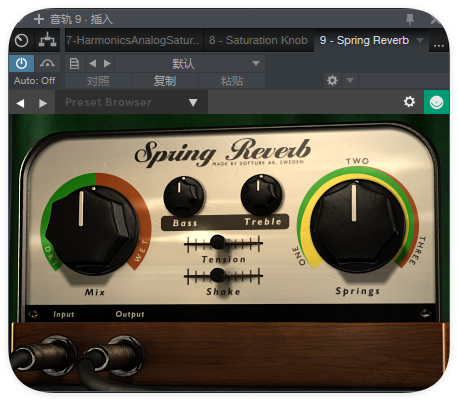Click the ONE label on Springs dial
Viewport: 458px width, 401px height.
299,256
